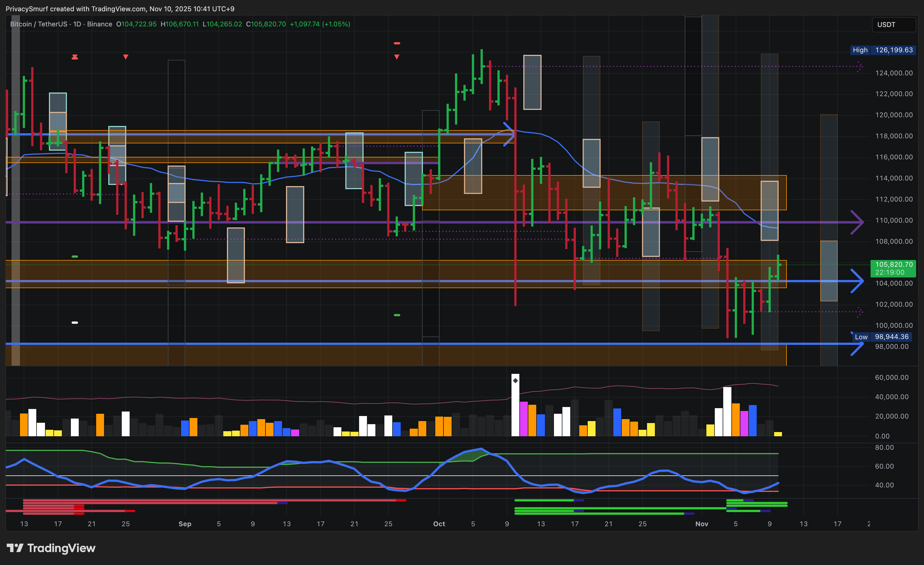
Task: Click the Sep label on the time axis
Action: [x=184, y=524]
